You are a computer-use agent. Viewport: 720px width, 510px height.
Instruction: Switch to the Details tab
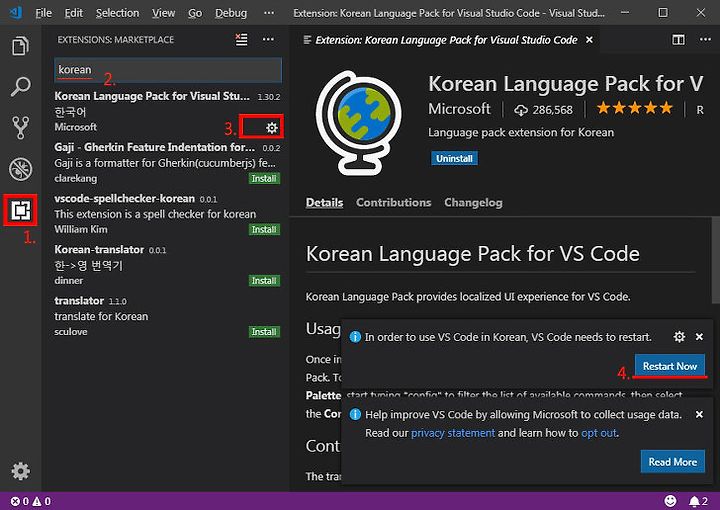[x=324, y=202]
